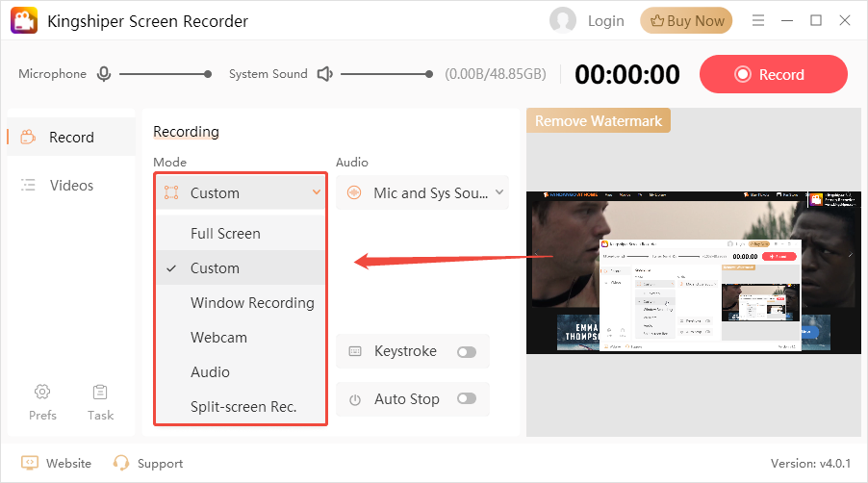Choose Full Screen mode option
This screenshot has height=483, width=868.
point(241,234)
